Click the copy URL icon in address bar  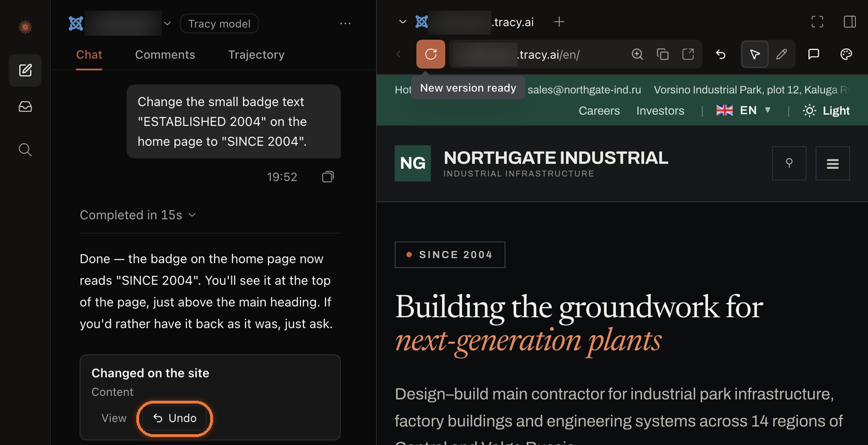(x=662, y=54)
